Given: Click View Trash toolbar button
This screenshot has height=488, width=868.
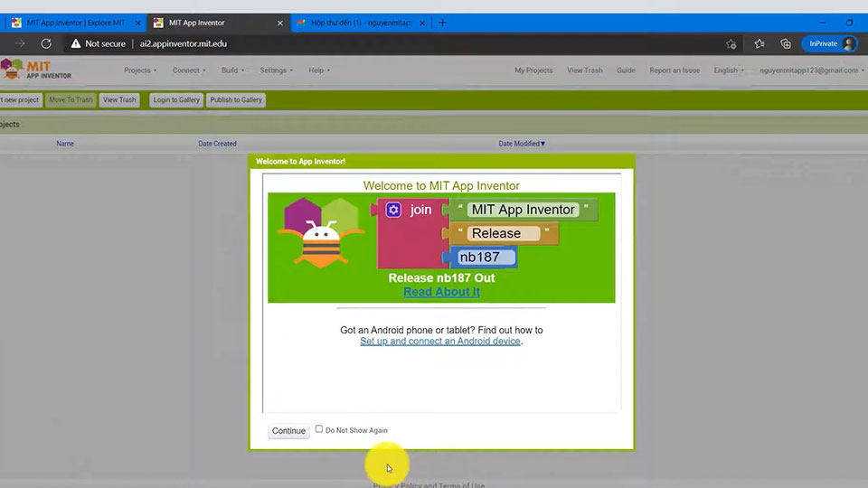Looking at the screenshot, I should click(119, 100).
